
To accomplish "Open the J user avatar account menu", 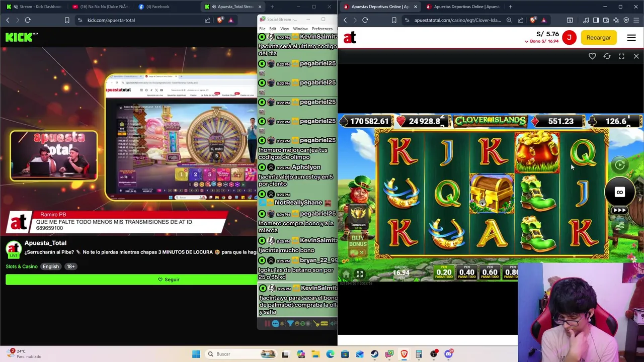I will point(569,38).
